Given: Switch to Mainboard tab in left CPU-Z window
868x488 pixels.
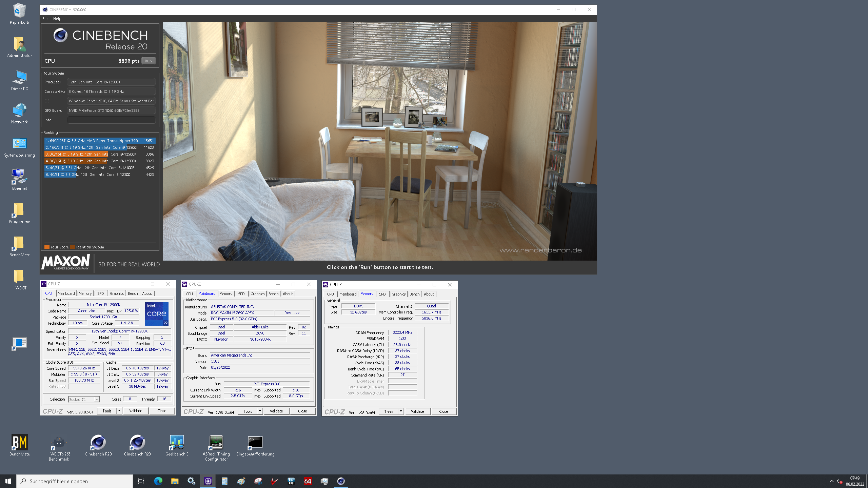Looking at the screenshot, I should 66,293.
